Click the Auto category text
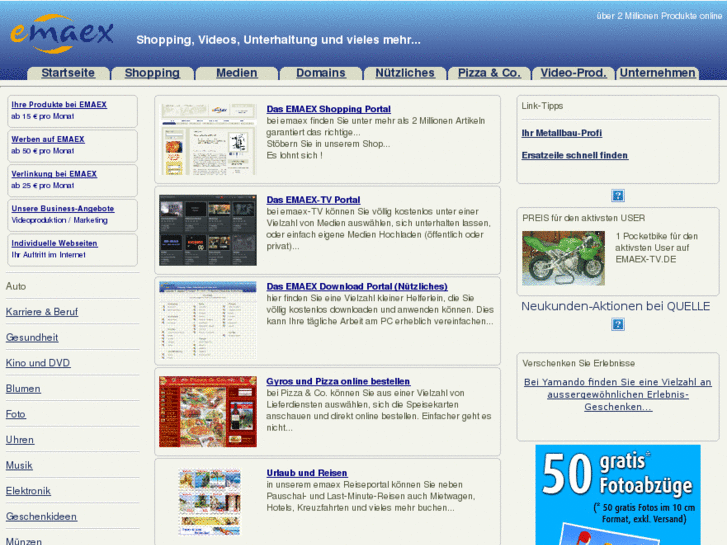727x545 pixels. [x=16, y=286]
